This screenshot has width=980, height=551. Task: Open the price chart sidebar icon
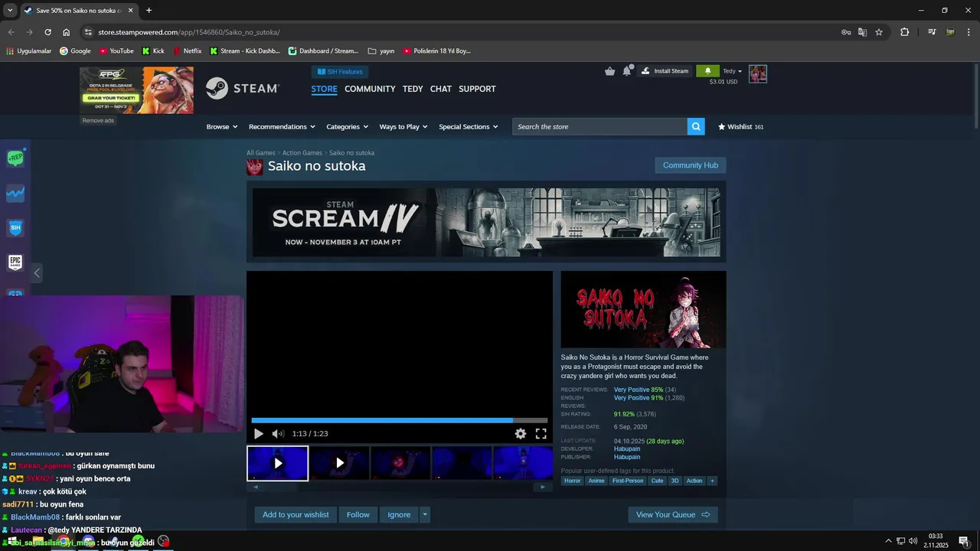[15, 194]
